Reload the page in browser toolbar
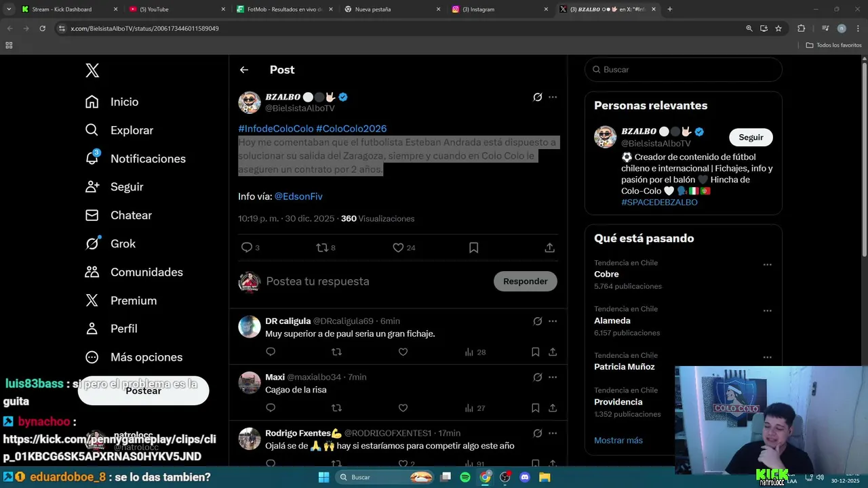This screenshot has height=488, width=868. click(x=42, y=28)
